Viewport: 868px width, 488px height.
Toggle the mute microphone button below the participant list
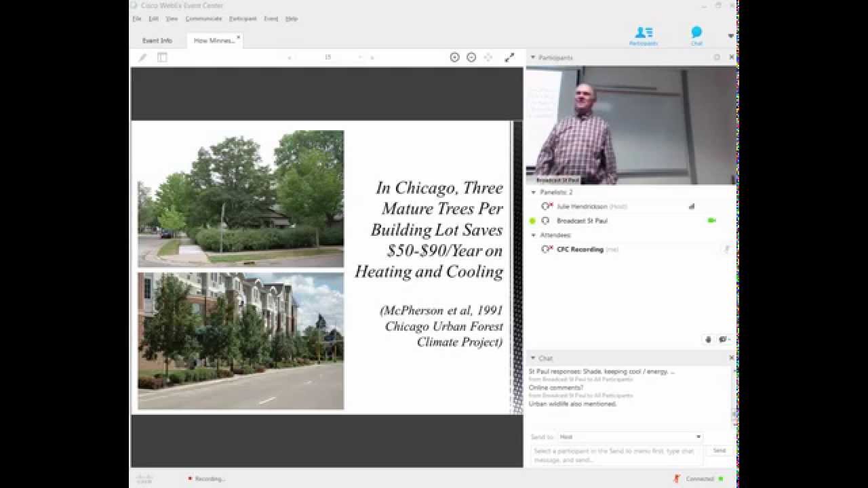pos(709,340)
